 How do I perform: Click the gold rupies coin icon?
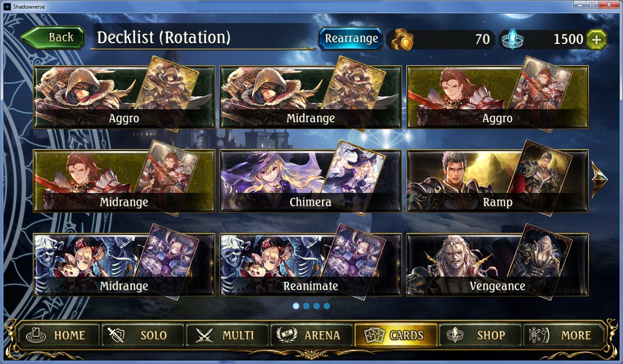[403, 39]
